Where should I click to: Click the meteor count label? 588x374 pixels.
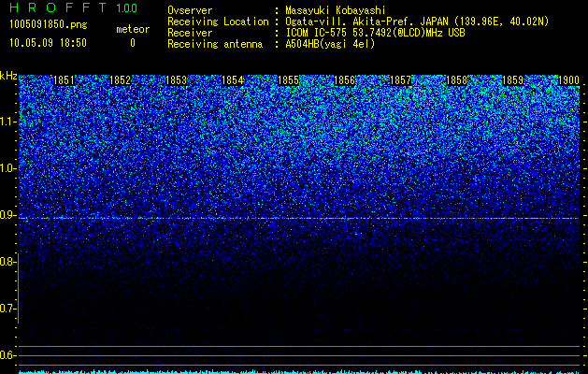[133, 29]
